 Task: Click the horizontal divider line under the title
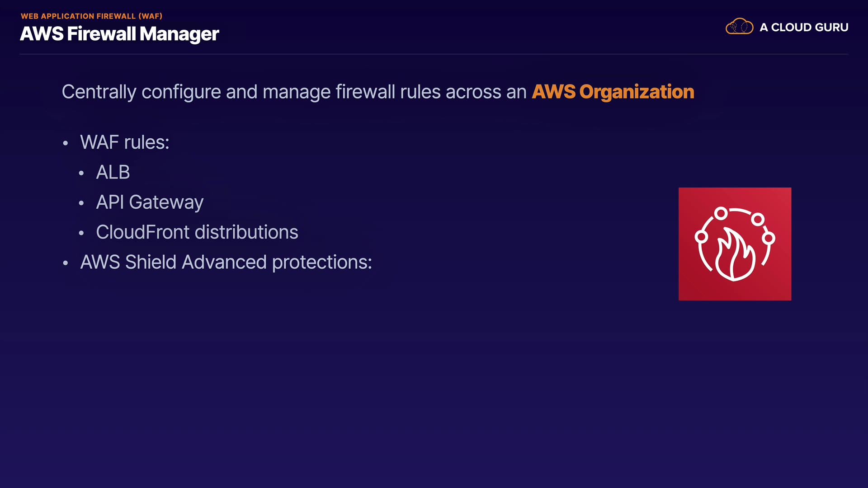click(x=434, y=54)
